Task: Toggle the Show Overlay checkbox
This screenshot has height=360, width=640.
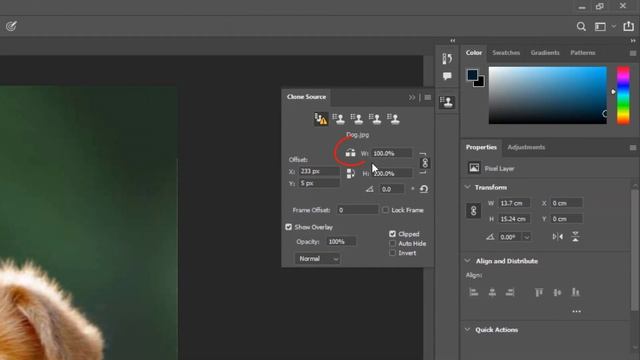Action: click(289, 227)
